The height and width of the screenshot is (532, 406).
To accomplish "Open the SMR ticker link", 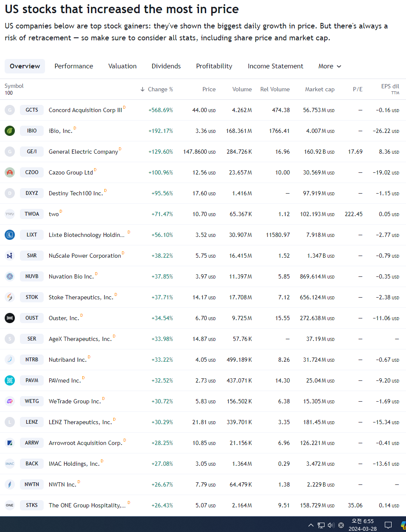I will 32,256.
